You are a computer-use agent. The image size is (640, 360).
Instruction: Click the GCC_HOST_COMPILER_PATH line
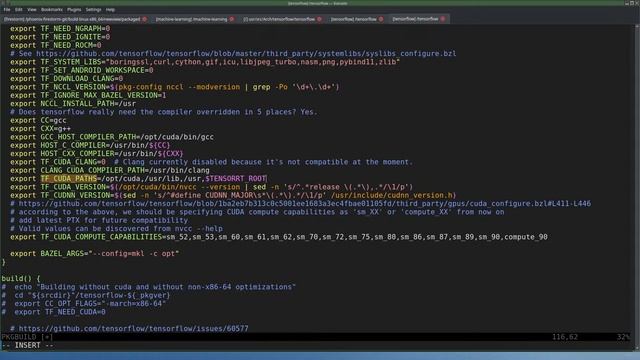pyautogui.click(x=112, y=137)
